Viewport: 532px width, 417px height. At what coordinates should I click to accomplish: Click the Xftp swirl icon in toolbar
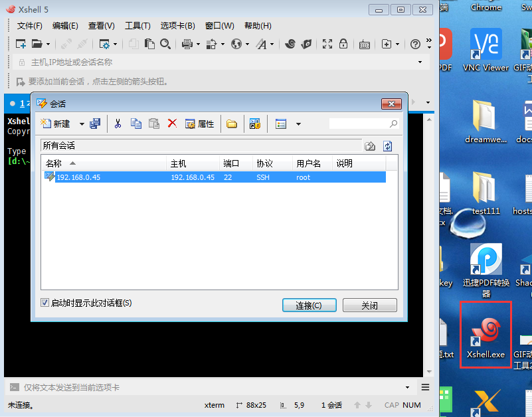[x=290, y=44]
